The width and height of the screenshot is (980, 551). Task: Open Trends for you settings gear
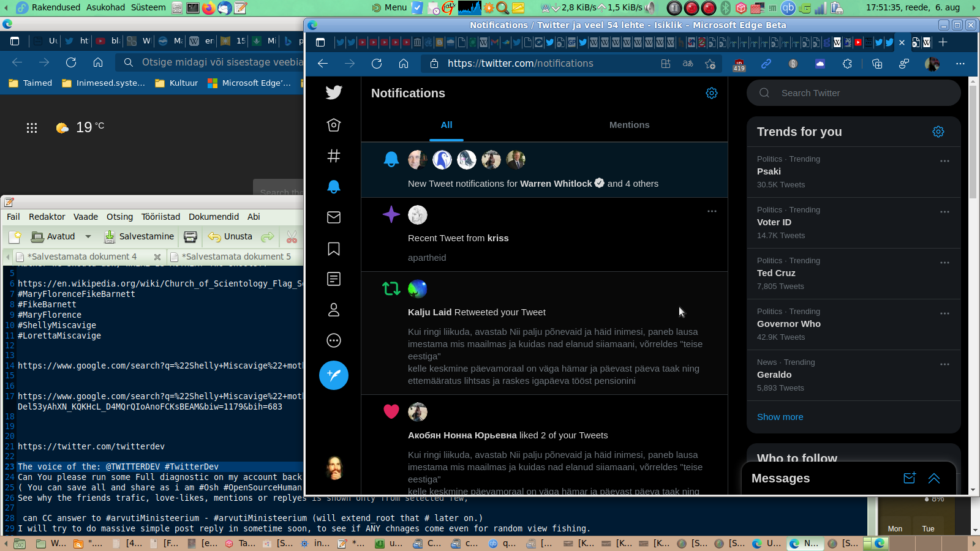tap(938, 132)
